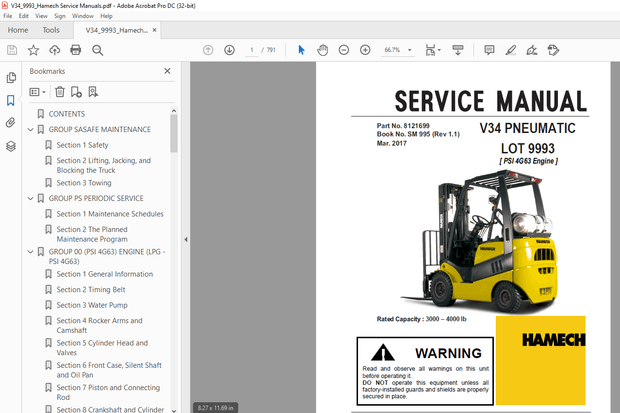Viewport: 620px width, 413px height.
Task: Collapse GROUP PS PERIODIC SERVICE group
Action: [x=30, y=198]
